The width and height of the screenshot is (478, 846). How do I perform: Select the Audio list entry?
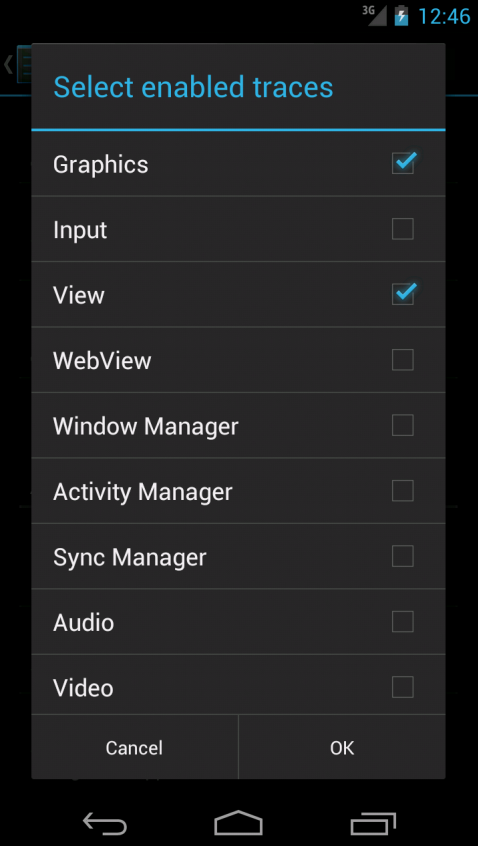tap(238, 622)
